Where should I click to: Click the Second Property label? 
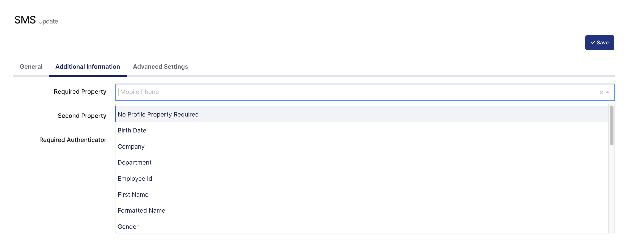(x=82, y=116)
